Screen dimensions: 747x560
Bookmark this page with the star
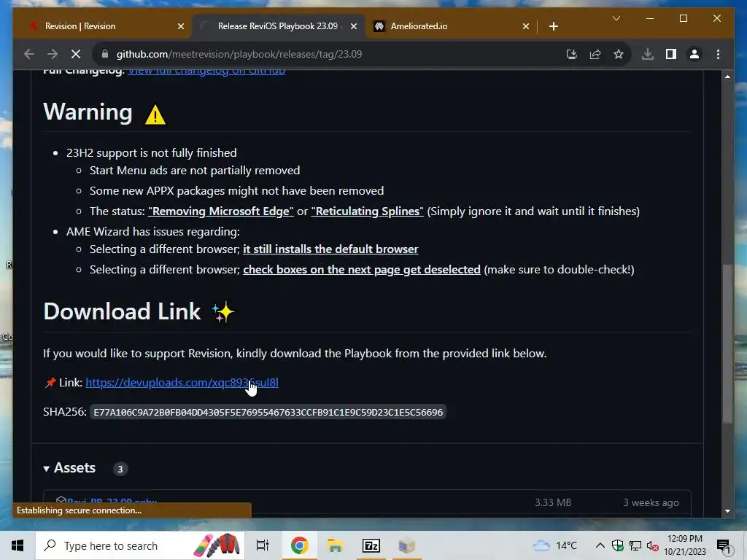619,54
